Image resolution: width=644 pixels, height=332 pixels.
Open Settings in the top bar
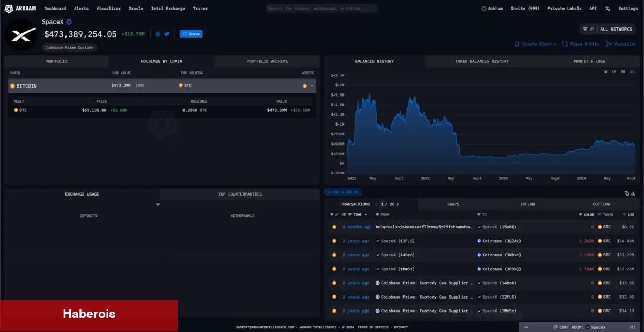628,9
